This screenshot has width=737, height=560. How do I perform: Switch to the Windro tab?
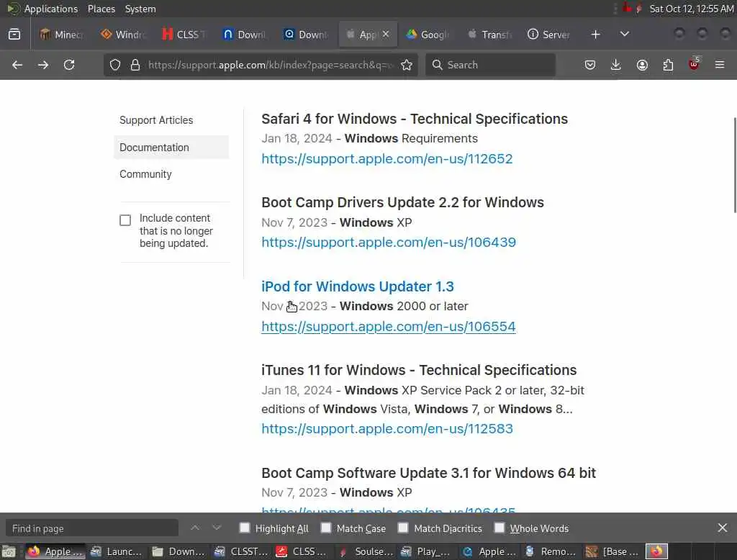click(122, 35)
